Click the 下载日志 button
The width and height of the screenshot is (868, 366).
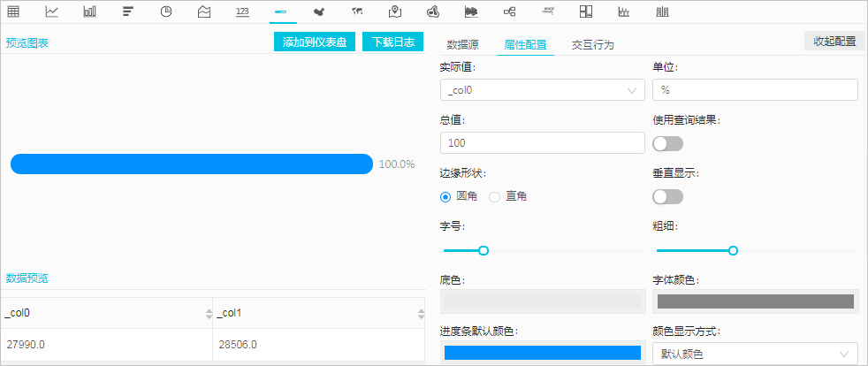coord(393,42)
